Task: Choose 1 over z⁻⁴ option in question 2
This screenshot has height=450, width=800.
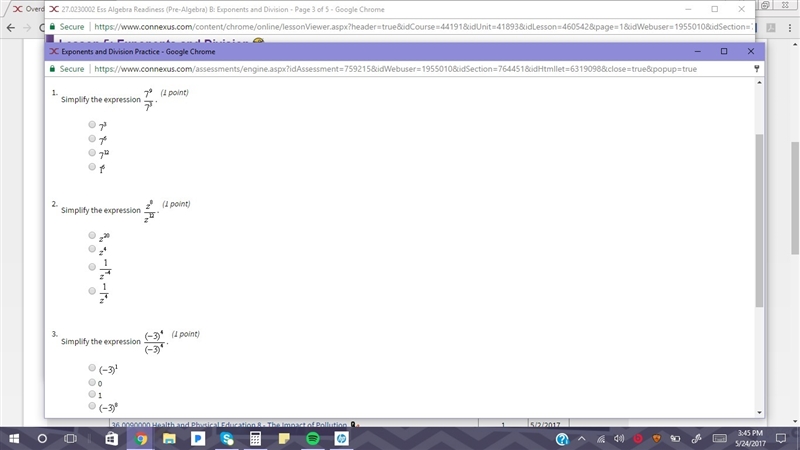Action: click(92, 267)
